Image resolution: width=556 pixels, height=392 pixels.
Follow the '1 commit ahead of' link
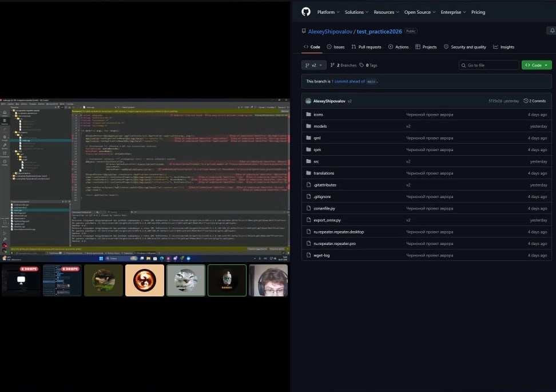[348, 81]
